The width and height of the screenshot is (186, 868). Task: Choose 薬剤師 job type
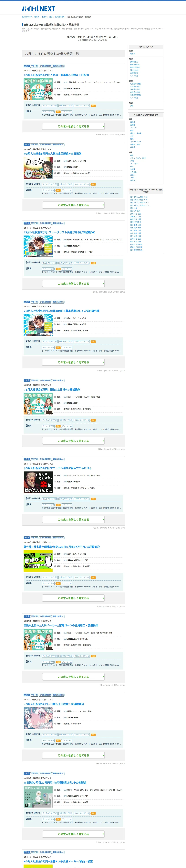133,125
